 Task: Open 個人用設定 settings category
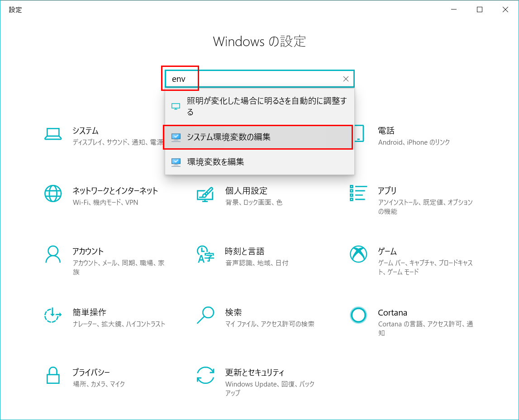pyautogui.click(x=246, y=191)
